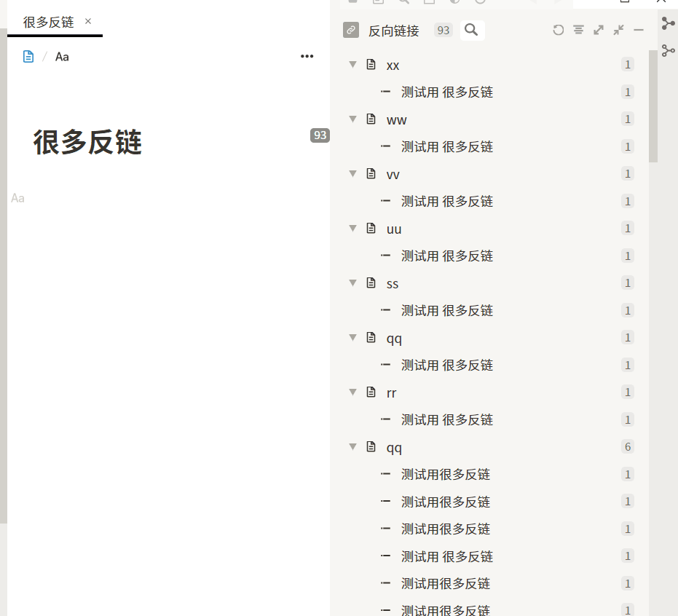Viewport: 678px width, 616px height.
Task: Click count badge 6 on the qq row
Action: 628,446
